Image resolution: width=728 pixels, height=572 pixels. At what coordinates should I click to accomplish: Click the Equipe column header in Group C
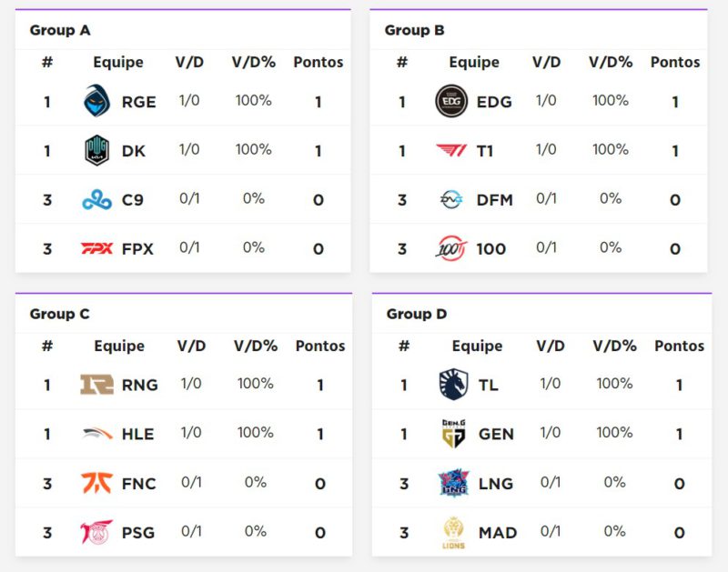coord(119,346)
